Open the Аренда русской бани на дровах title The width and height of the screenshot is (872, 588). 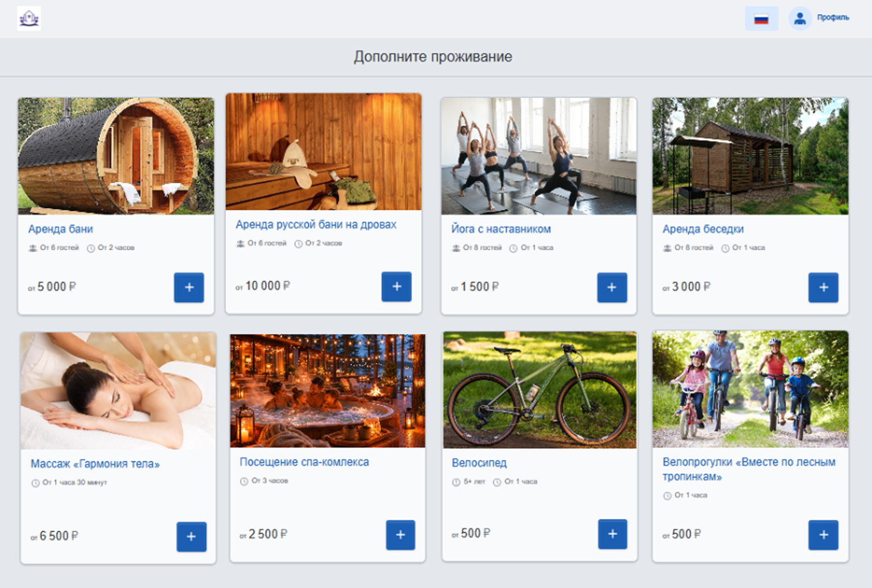point(316,224)
